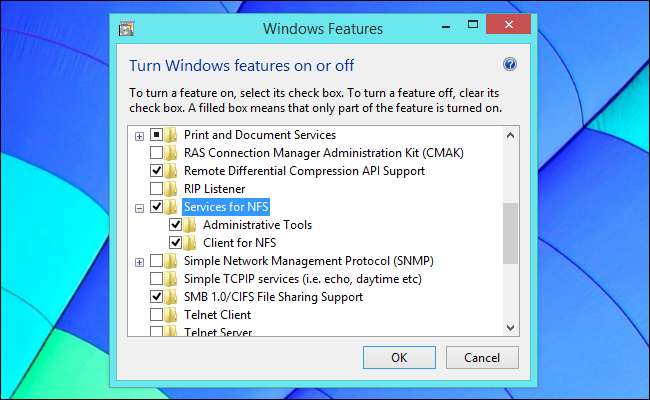The image size is (650, 400).
Task: Enable the RIP Listener checkbox
Action: coord(155,189)
